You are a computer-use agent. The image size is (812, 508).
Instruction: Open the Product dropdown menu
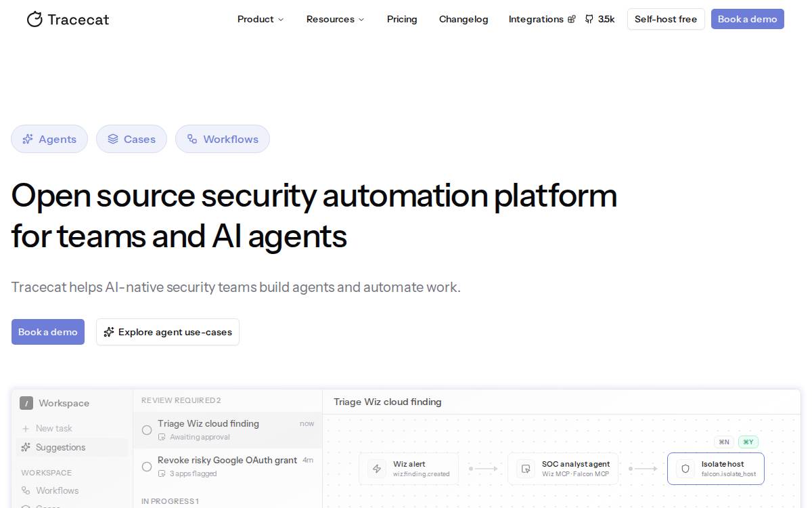pyautogui.click(x=261, y=19)
